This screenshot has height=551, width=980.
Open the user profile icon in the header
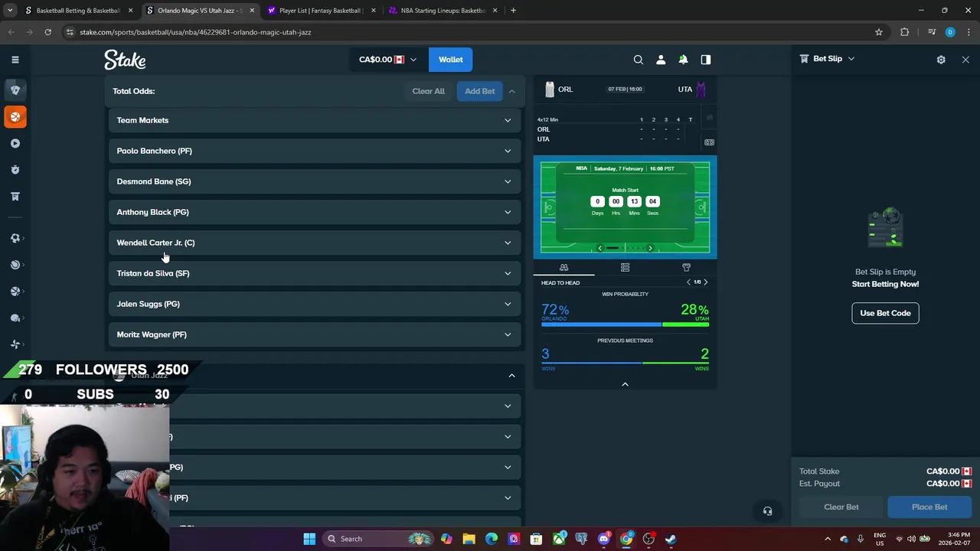click(x=661, y=60)
